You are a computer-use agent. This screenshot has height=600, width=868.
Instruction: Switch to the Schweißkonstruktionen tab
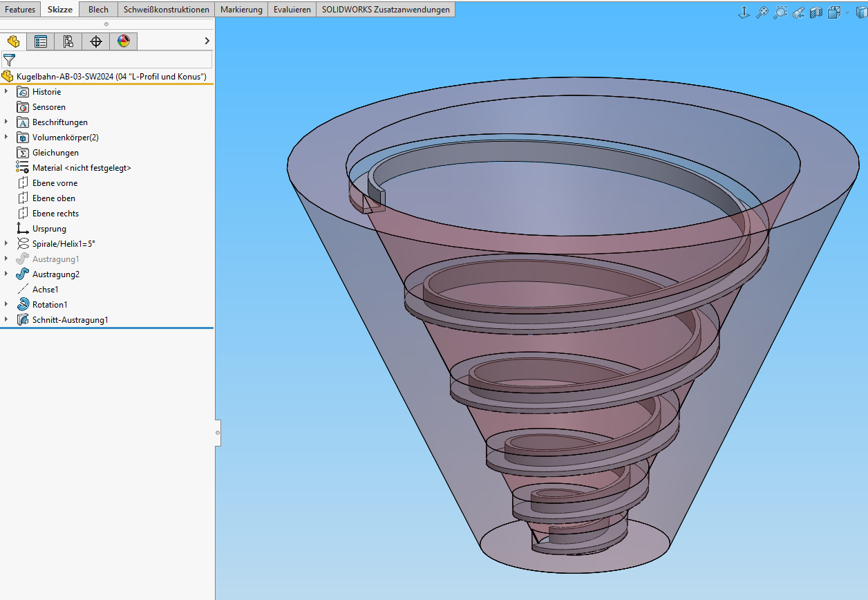167,10
